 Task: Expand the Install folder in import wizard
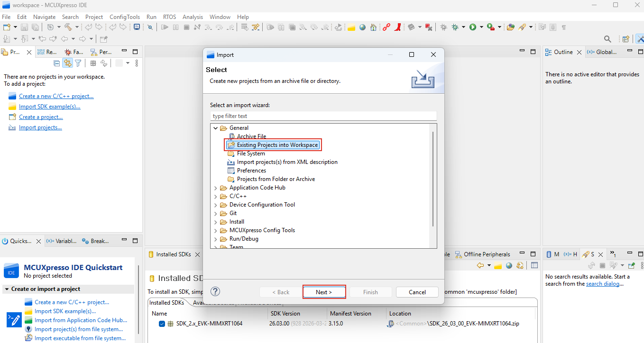(x=216, y=222)
